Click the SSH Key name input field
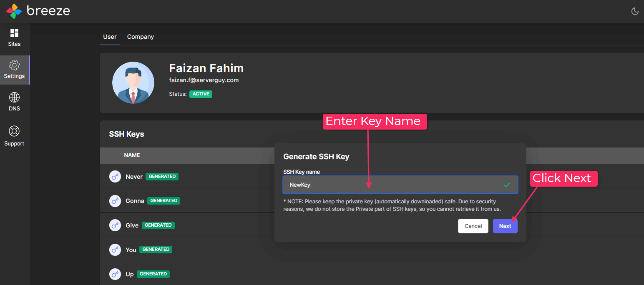 [400, 185]
